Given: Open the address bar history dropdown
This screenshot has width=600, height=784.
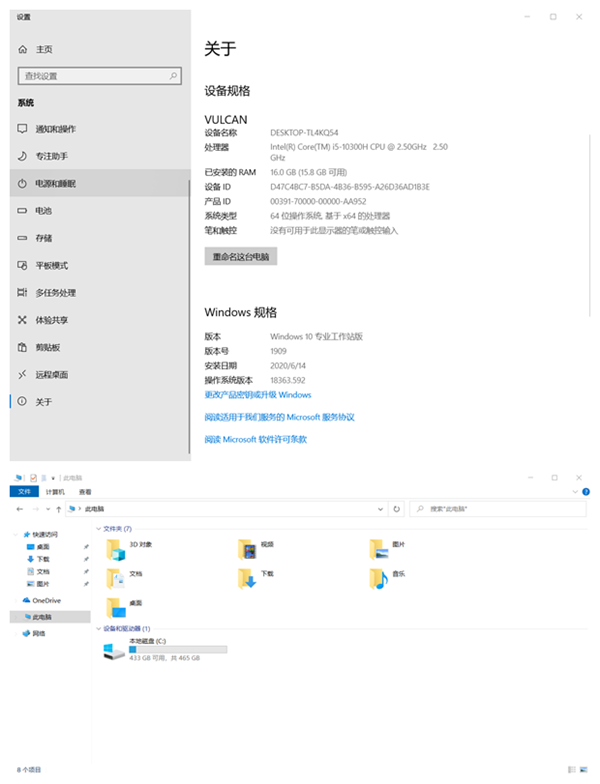Looking at the screenshot, I should 380,509.
